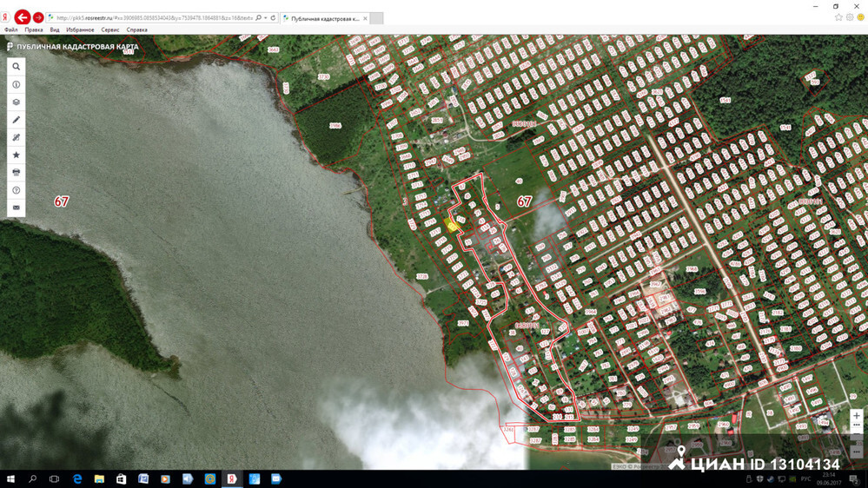Image resolution: width=868 pixels, height=488 pixels.
Task: Select the Публичная кадастровая карта browser tab
Action: (x=324, y=18)
